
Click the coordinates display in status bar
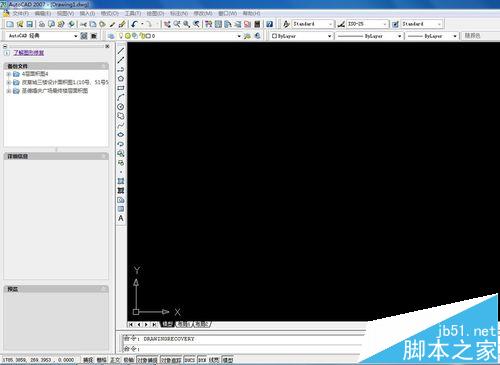pyautogui.click(x=38, y=360)
